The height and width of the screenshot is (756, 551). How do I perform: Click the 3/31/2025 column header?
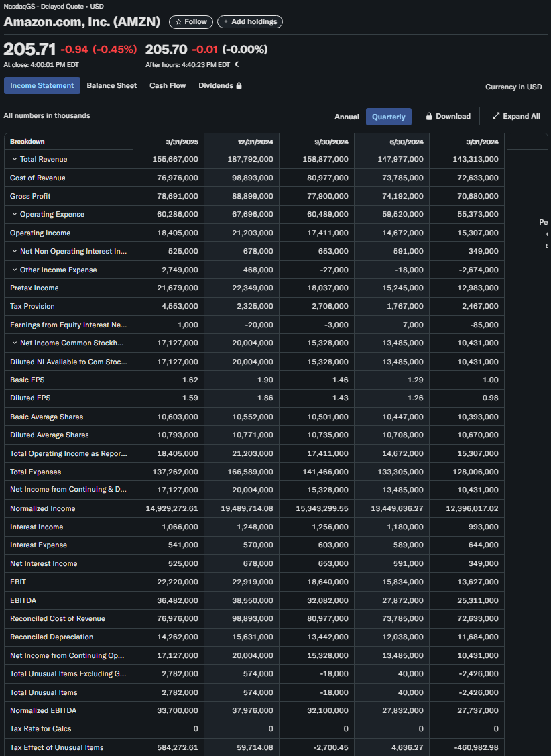[182, 142]
